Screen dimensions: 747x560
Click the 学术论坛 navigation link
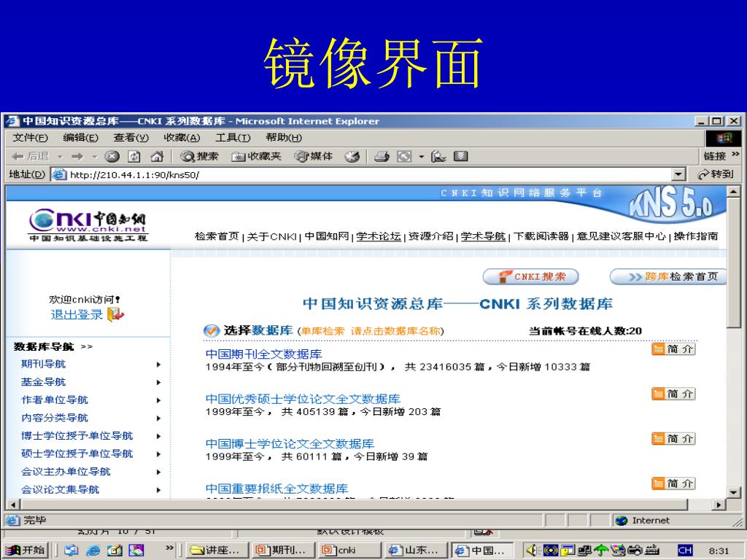(x=379, y=236)
